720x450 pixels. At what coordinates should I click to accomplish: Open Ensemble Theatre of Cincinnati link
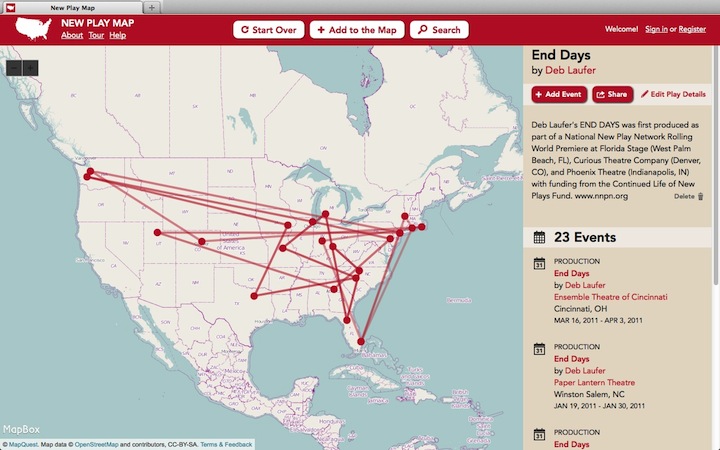610,297
